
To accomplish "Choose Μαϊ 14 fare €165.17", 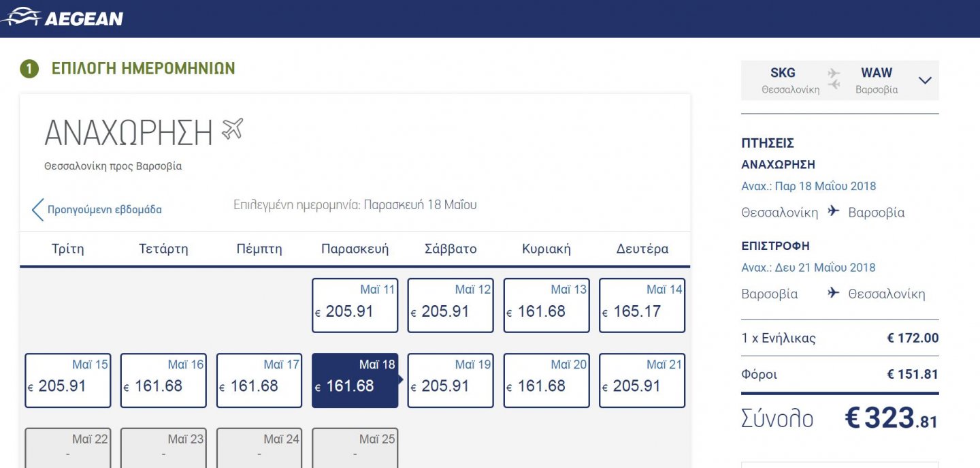I will click(x=642, y=305).
